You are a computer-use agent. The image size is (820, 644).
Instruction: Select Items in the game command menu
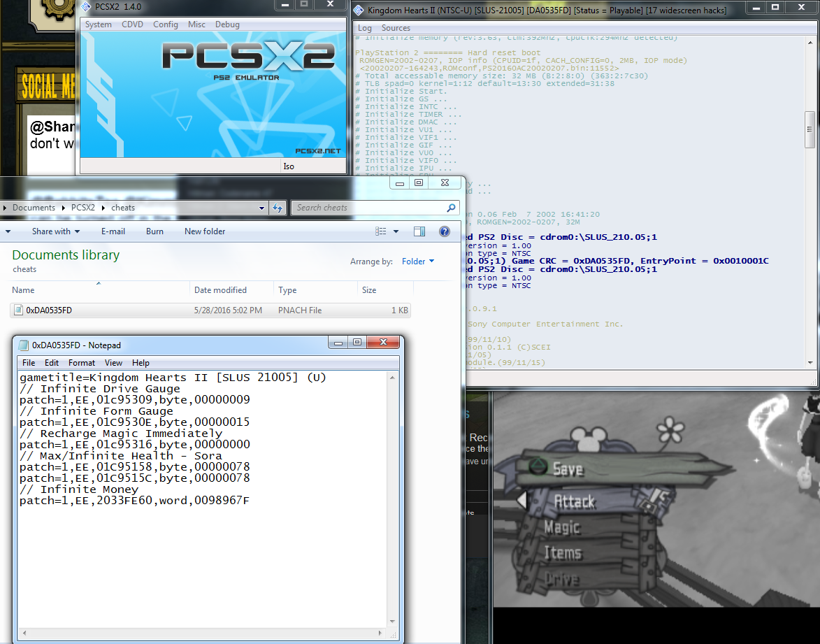coord(563,553)
